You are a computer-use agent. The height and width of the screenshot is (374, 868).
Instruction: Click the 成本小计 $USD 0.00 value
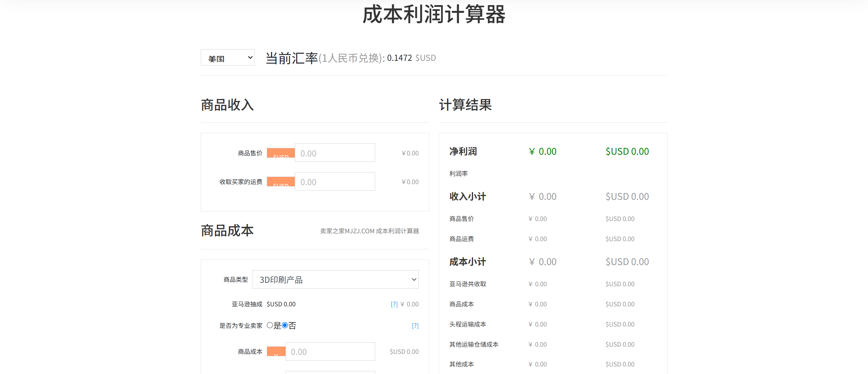tap(627, 262)
